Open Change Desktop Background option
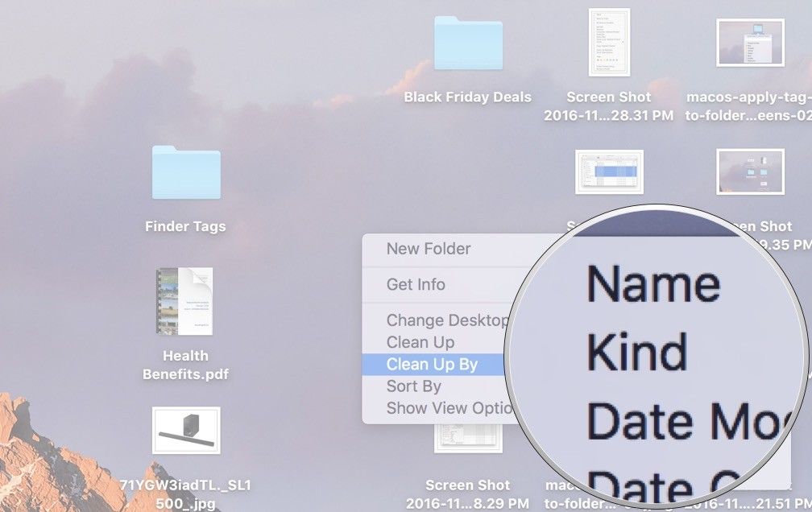 click(x=446, y=320)
